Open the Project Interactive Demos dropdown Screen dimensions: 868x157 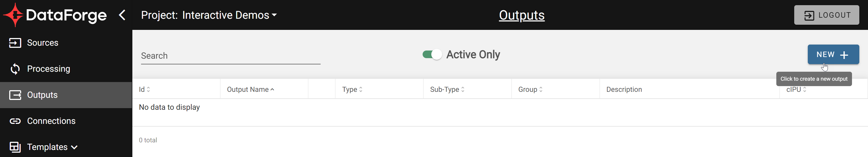209,15
